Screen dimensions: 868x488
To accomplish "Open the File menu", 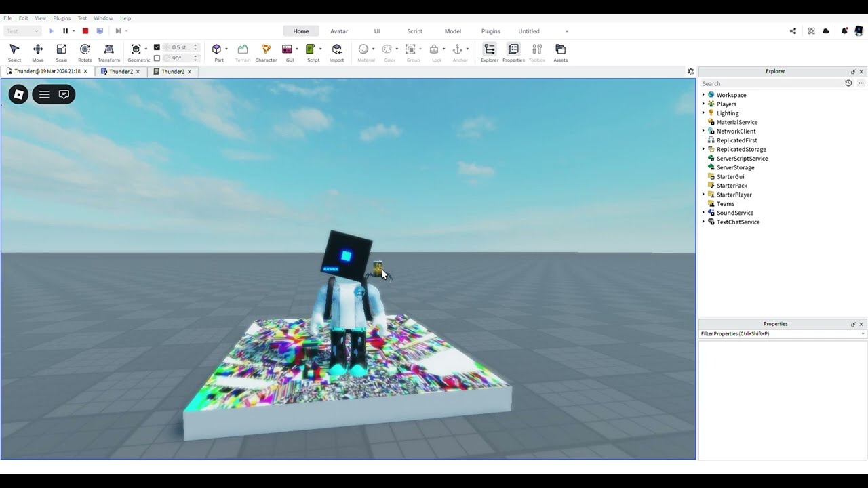I will 7,18.
